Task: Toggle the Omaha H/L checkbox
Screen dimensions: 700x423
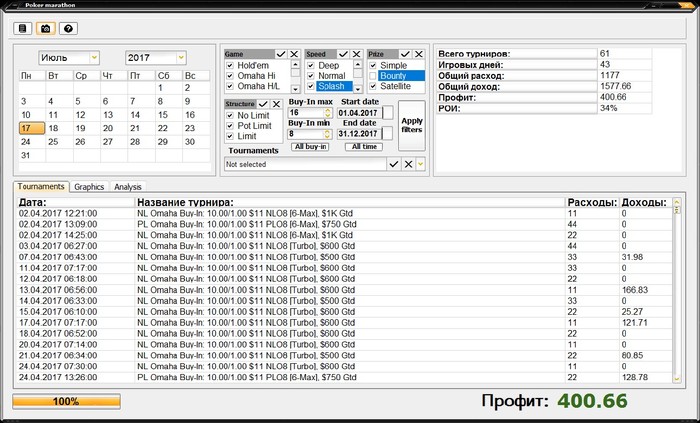Action: pyautogui.click(x=230, y=86)
